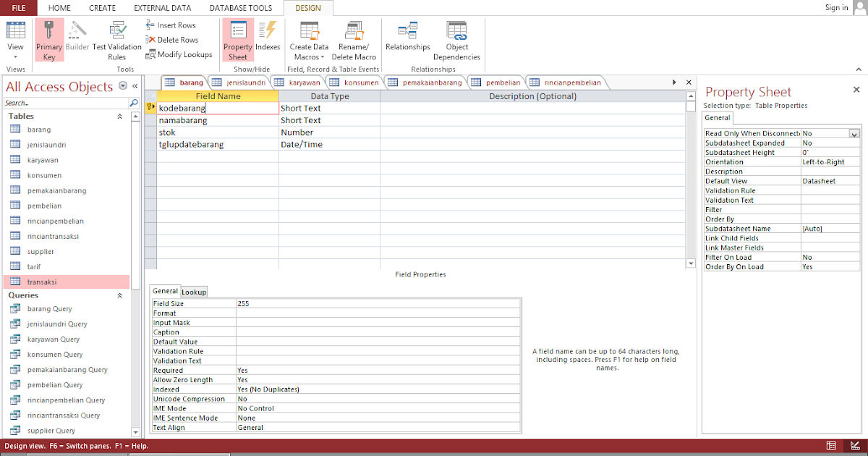The image size is (868, 456).
Task: Click the Field Size value 255
Action: point(378,304)
